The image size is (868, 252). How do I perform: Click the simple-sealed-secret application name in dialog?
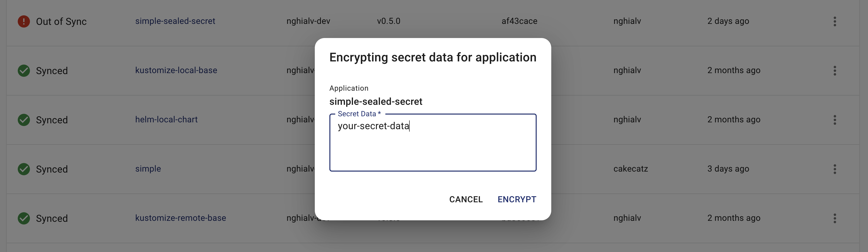376,102
